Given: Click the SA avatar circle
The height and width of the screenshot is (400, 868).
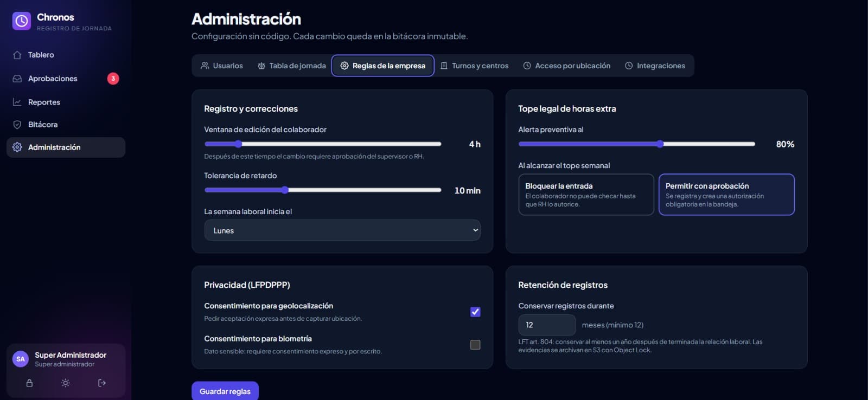Looking at the screenshot, I should (x=21, y=359).
